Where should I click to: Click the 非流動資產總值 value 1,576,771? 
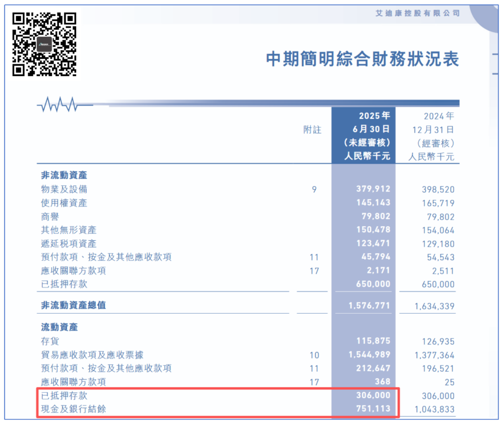(x=369, y=306)
